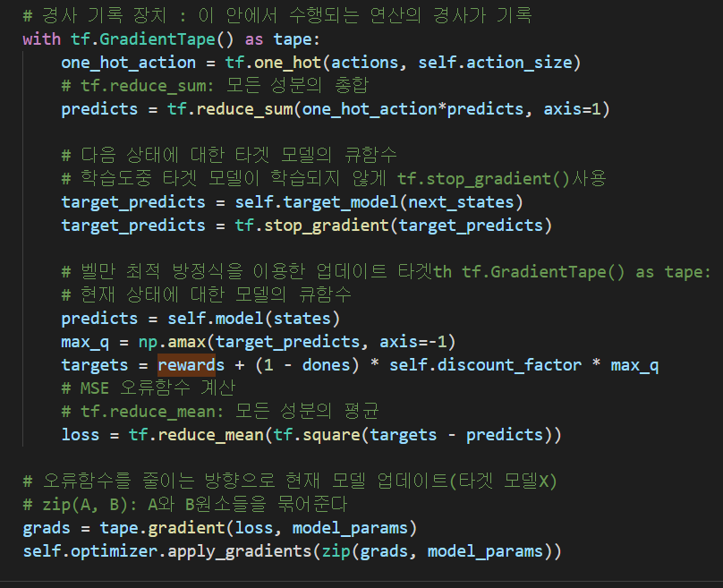
Task: Click the '# MSE 오류함수 계산' comment
Action: pos(149,388)
